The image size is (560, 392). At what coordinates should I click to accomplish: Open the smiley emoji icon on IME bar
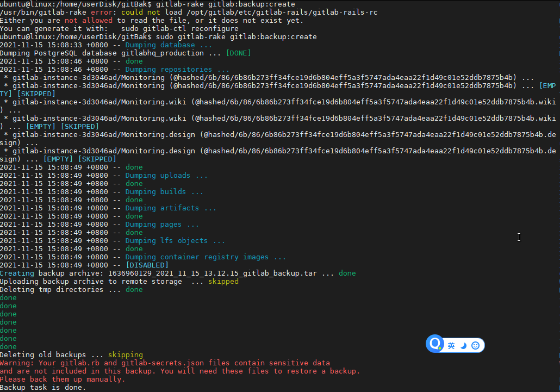point(475,346)
